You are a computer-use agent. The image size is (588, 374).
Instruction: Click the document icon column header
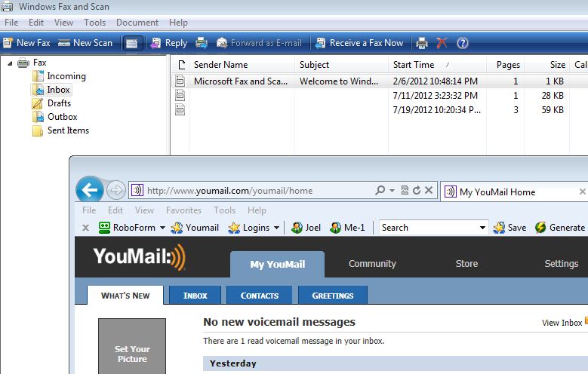pyautogui.click(x=181, y=65)
